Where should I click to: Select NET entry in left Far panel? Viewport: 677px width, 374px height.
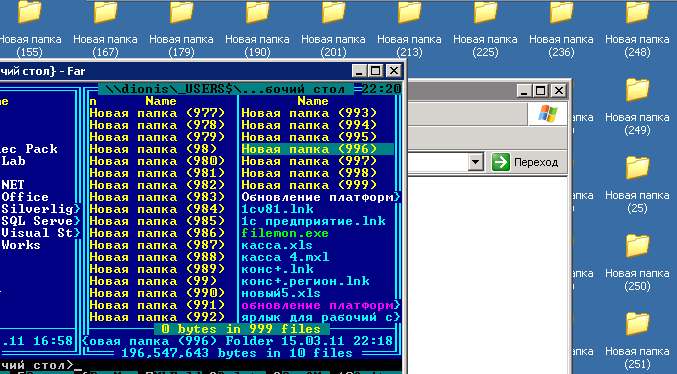click(13, 185)
